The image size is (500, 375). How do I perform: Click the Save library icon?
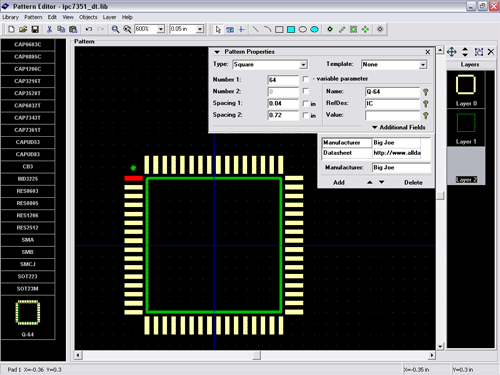click(x=35, y=30)
